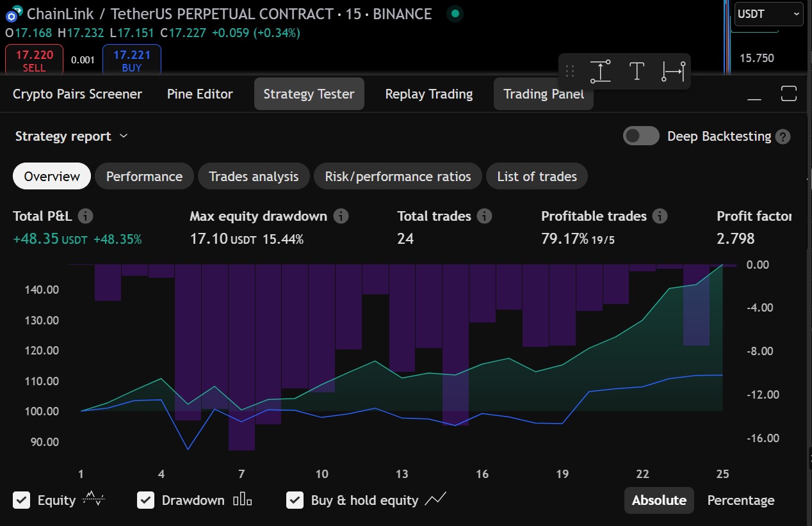
Task: Click the Drawdown bars legend icon
Action: (243, 499)
